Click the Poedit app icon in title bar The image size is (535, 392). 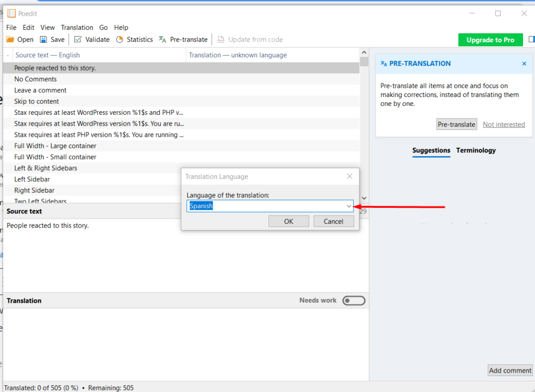[x=11, y=14]
